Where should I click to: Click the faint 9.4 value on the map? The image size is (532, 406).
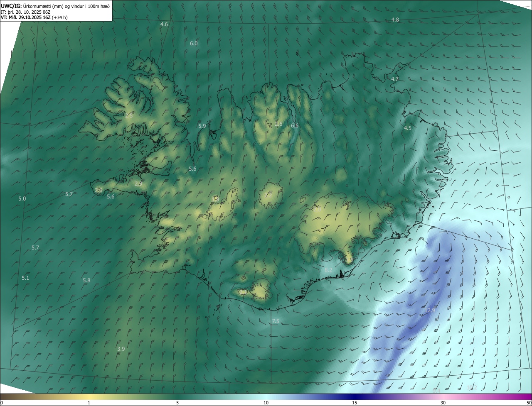tap(436, 391)
